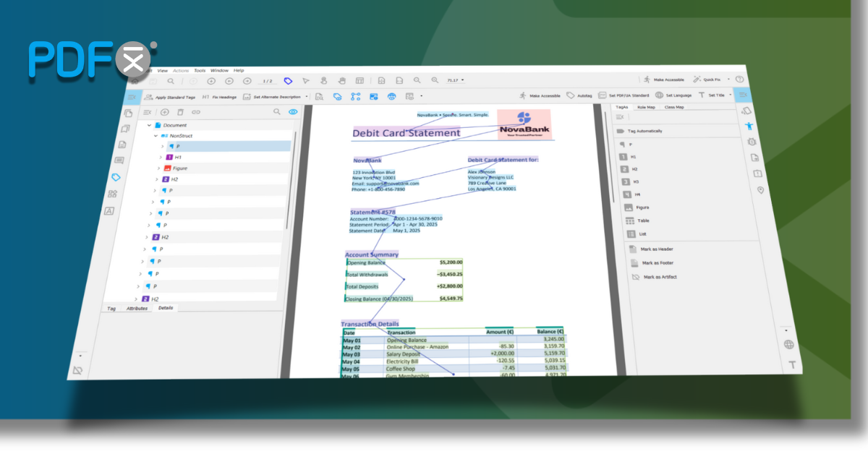
Task: Open the bug icon in right sidebar
Action: point(752,142)
